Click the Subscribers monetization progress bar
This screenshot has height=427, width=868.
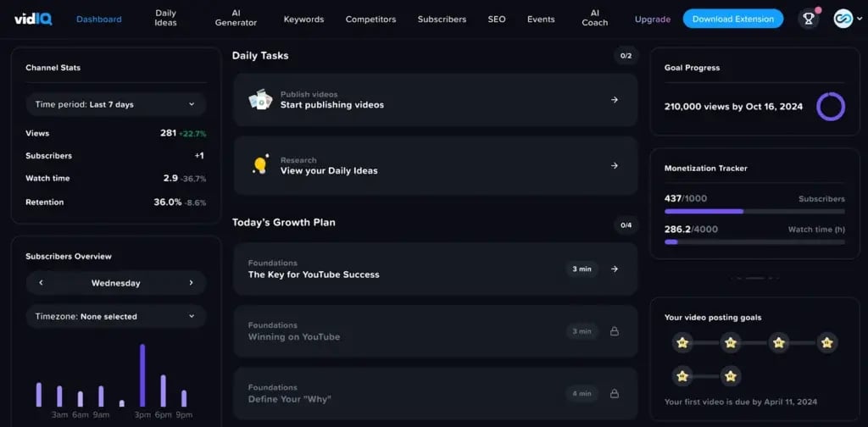[754, 211]
